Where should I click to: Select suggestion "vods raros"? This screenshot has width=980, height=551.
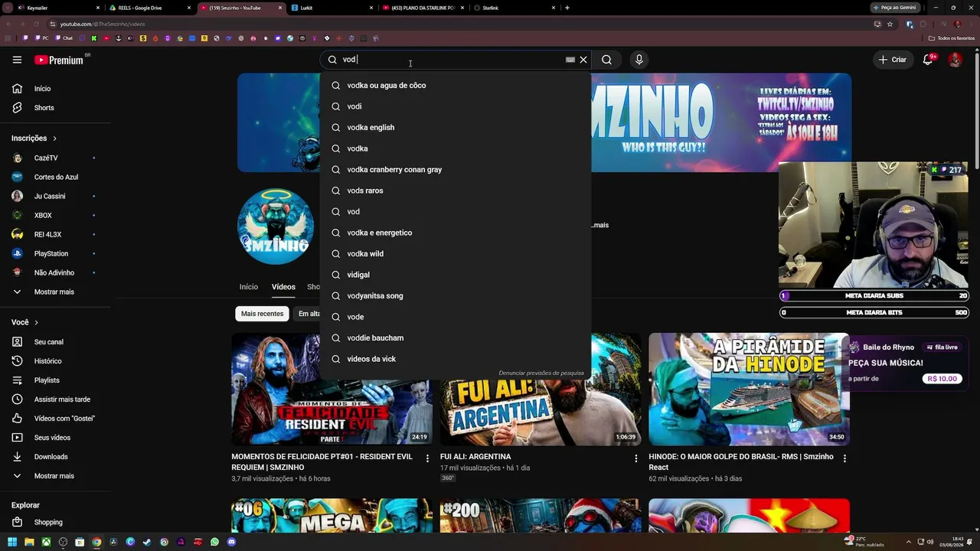click(456, 191)
